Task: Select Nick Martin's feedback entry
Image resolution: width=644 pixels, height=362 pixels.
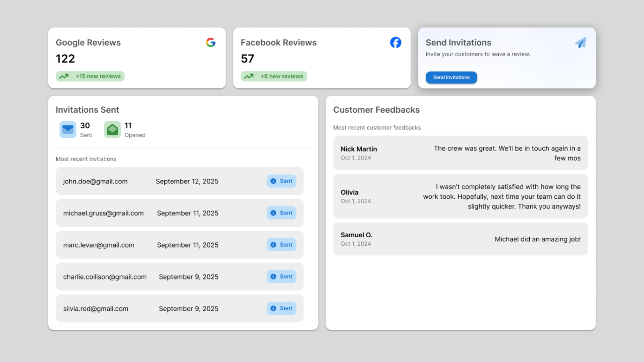Action: point(460,153)
